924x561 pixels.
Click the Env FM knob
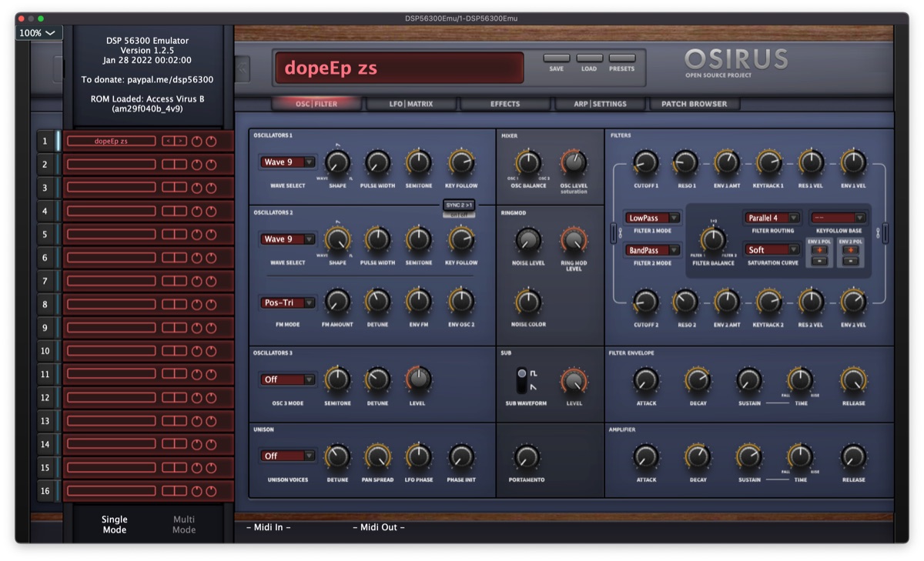(418, 301)
